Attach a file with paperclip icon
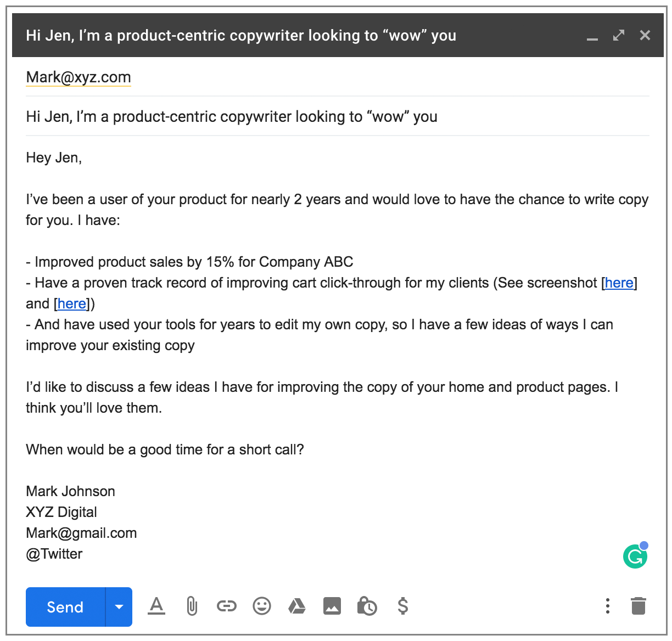The image size is (672, 641). click(192, 606)
